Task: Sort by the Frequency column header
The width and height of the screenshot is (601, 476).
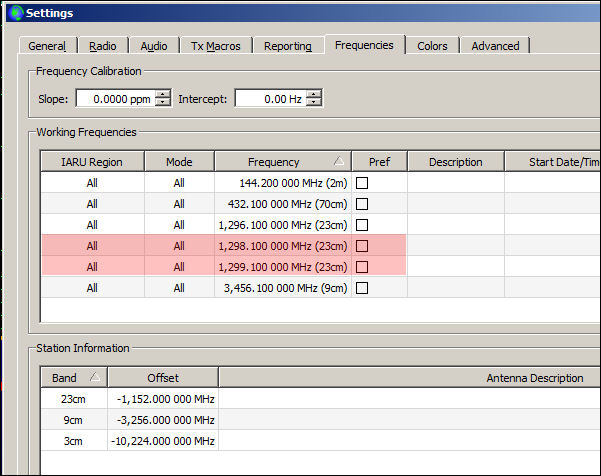Action: (274, 162)
